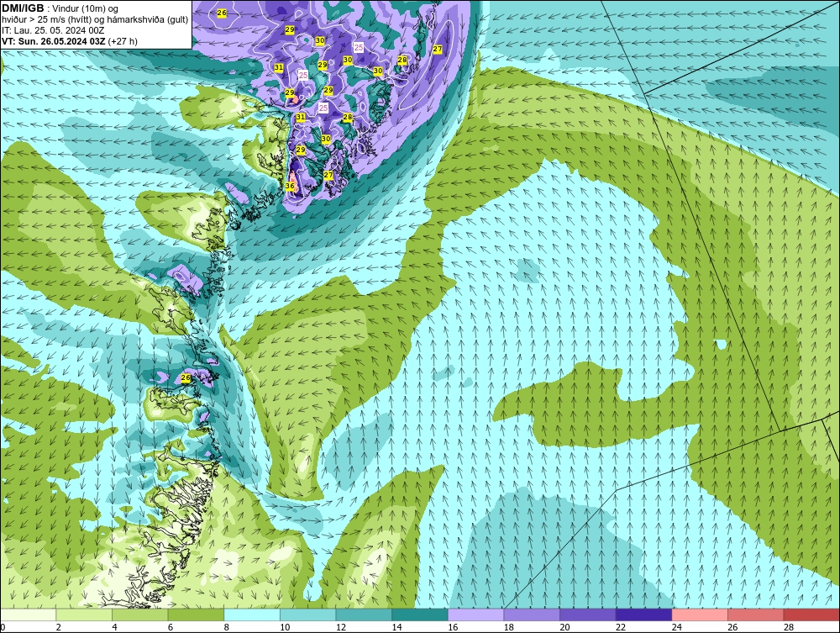Click the 18–20 m/s purple legend swatch
840x633 pixels.
tap(532, 615)
